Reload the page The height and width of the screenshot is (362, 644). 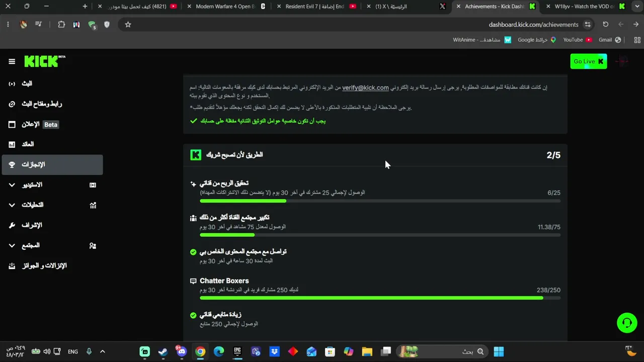click(x=605, y=24)
